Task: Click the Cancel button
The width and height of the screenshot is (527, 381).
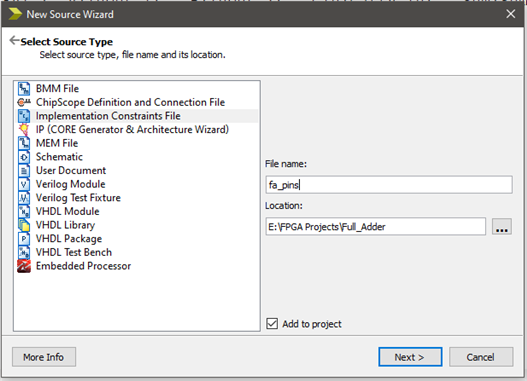Action: coord(481,357)
